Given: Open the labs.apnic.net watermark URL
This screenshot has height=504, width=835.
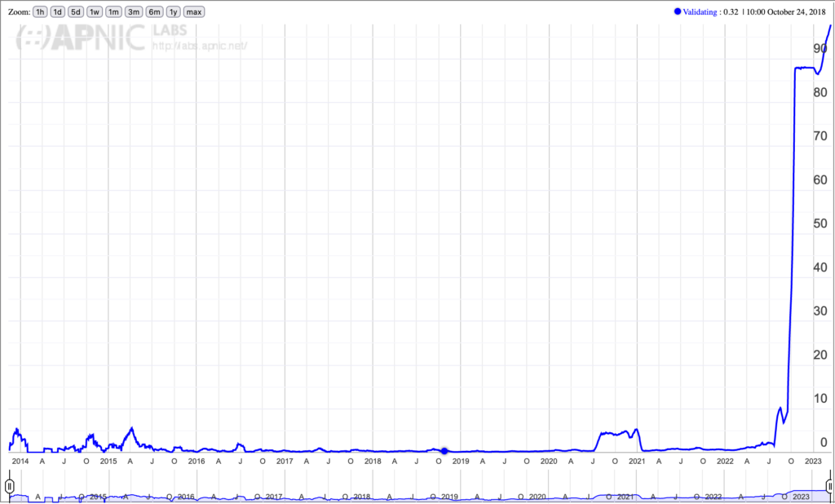Looking at the screenshot, I should [x=200, y=46].
